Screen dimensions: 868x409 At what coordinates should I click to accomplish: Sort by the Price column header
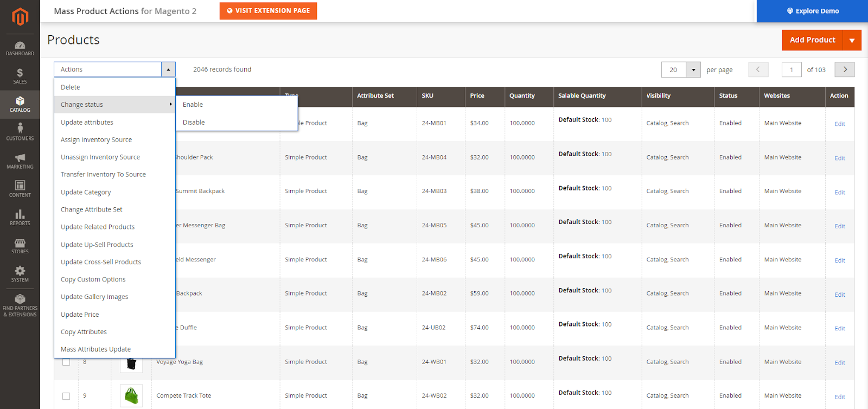485,96
